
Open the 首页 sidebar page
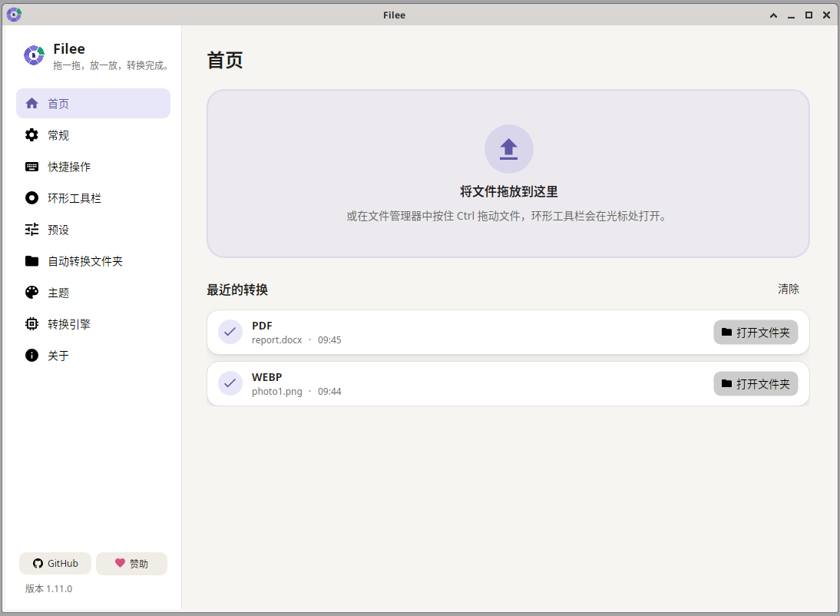[x=93, y=104]
